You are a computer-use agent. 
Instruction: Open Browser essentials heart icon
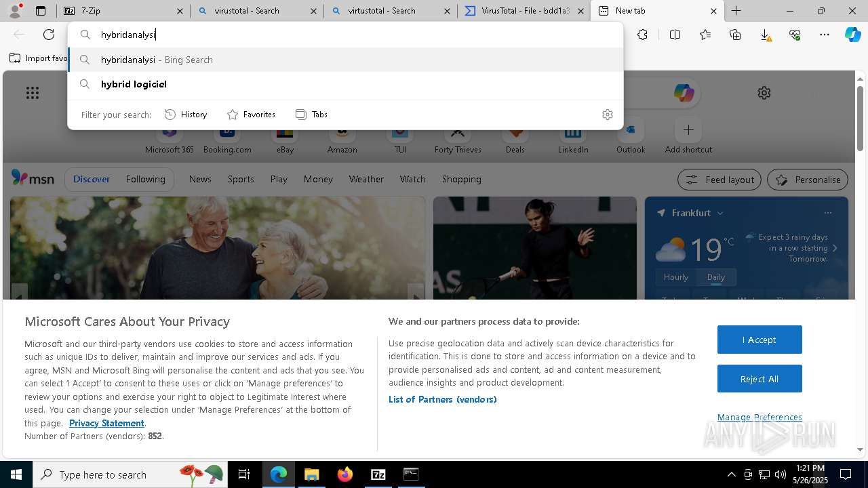point(795,35)
